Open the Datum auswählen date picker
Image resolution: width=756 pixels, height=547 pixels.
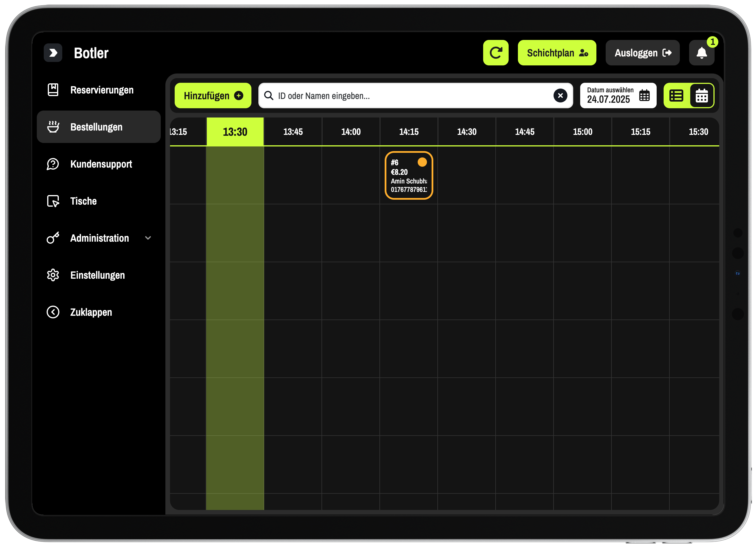coord(618,96)
